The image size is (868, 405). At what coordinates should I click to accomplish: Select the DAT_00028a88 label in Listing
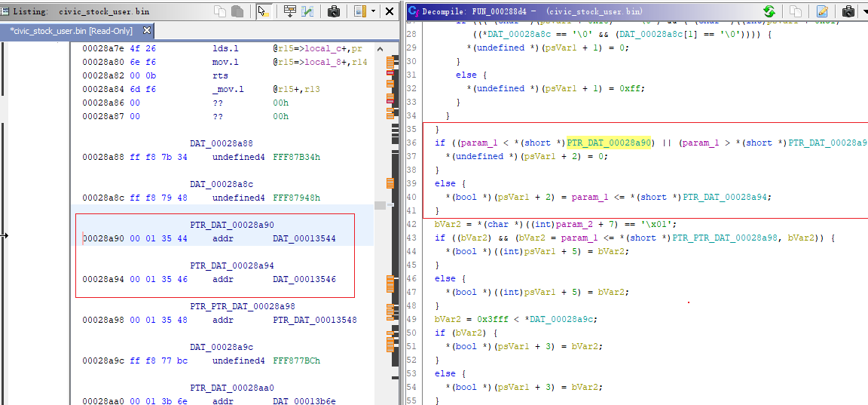point(222,143)
